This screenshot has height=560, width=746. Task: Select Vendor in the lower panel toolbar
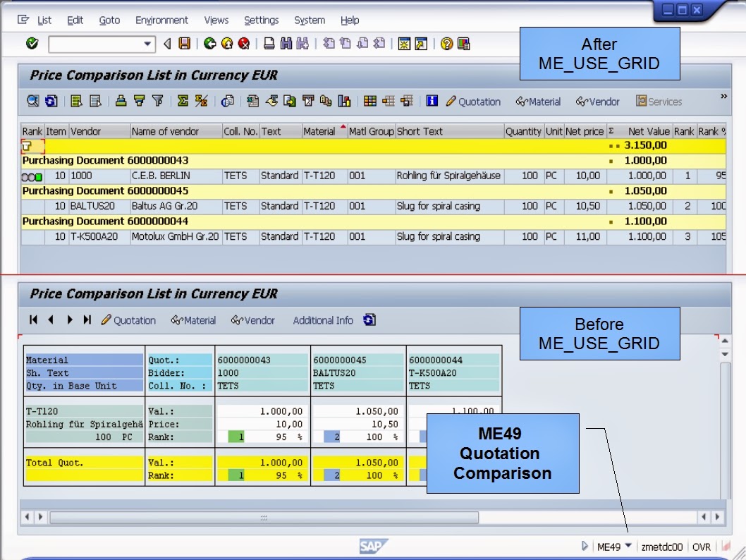click(x=252, y=319)
